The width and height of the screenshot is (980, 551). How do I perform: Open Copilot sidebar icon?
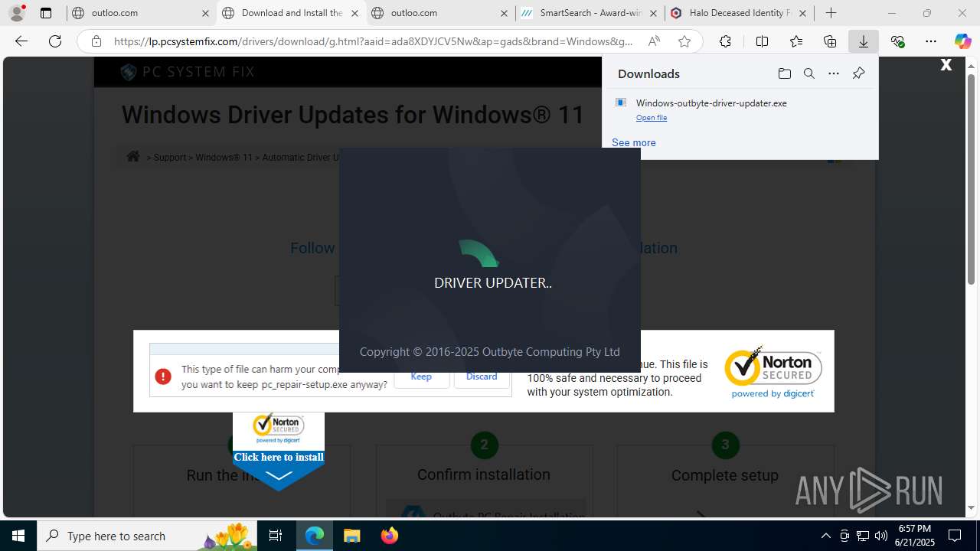[x=962, y=41]
